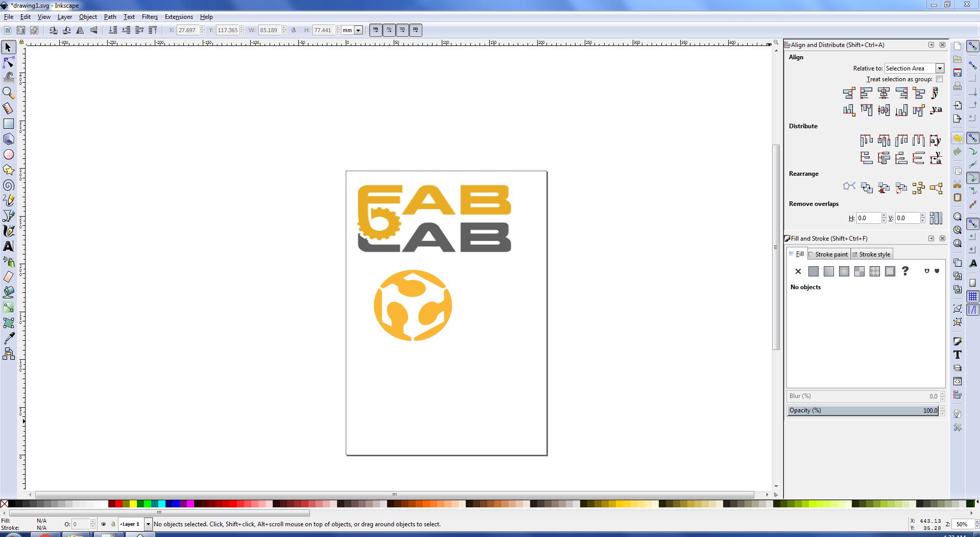The width and height of the screenshot is (980, 537).
Task: Select the Node editing tool
Action: point(9,62)
